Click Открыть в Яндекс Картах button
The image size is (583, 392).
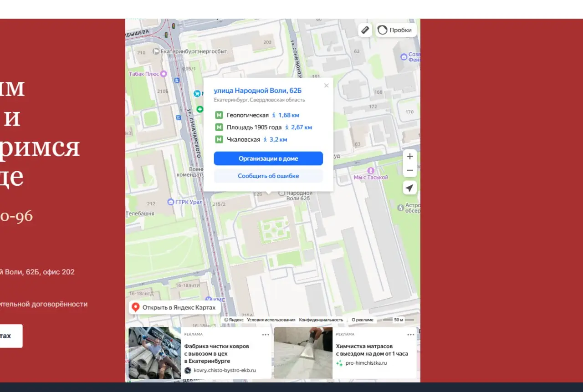tap(175, 307)
